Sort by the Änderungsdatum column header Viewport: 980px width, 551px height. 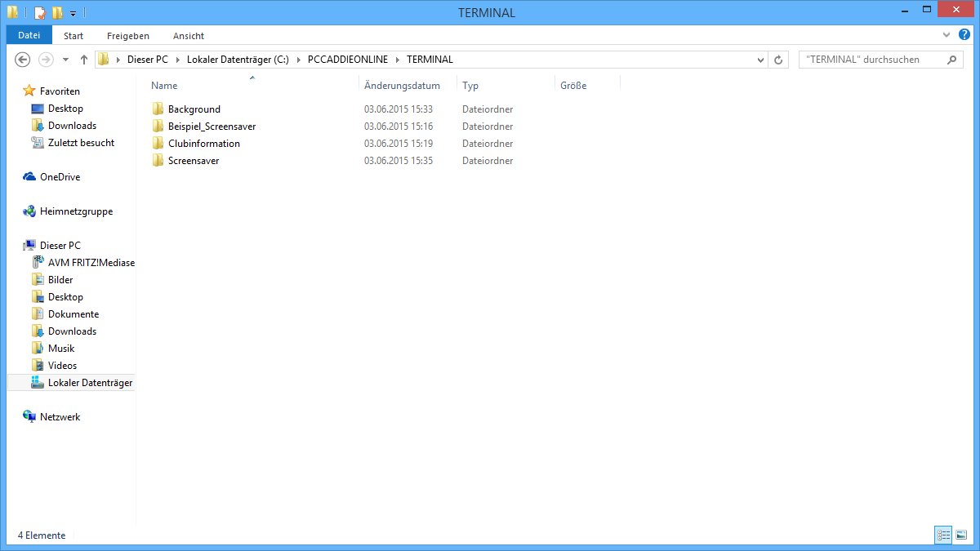tap(402, 86)
